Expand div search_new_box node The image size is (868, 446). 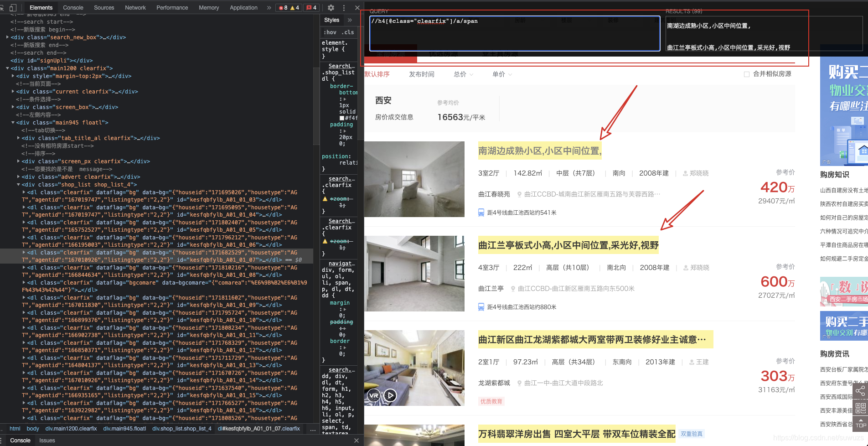point(7,37)
